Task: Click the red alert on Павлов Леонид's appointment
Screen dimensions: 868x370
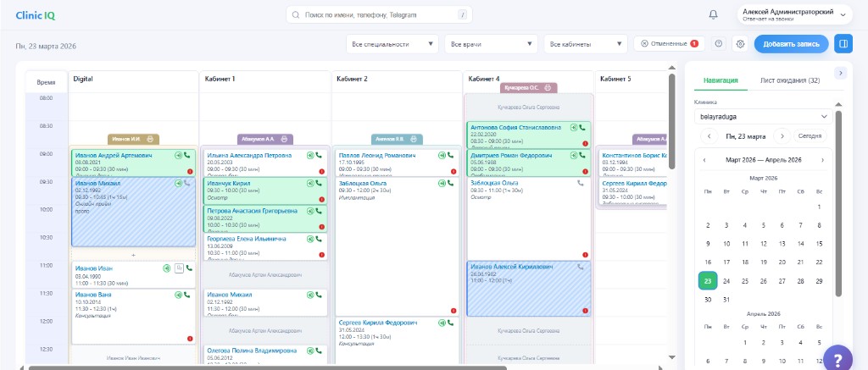Action: coord(453,172)
